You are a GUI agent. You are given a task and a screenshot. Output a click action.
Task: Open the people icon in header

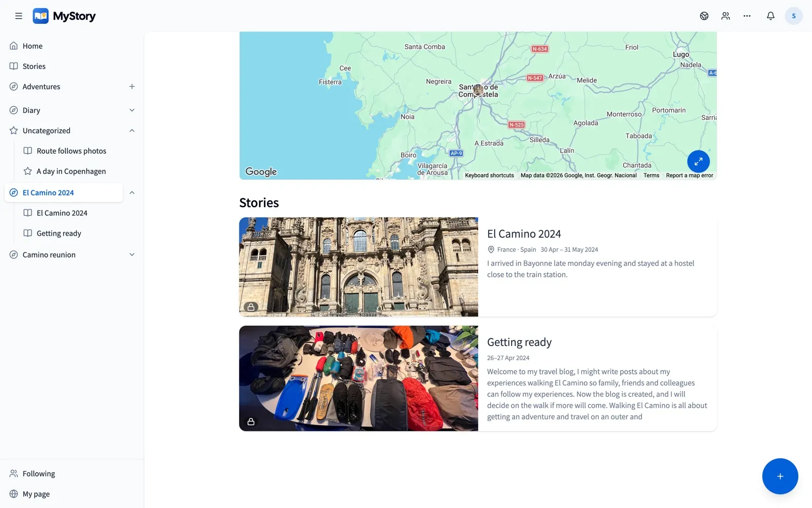[x=726, y=16]
